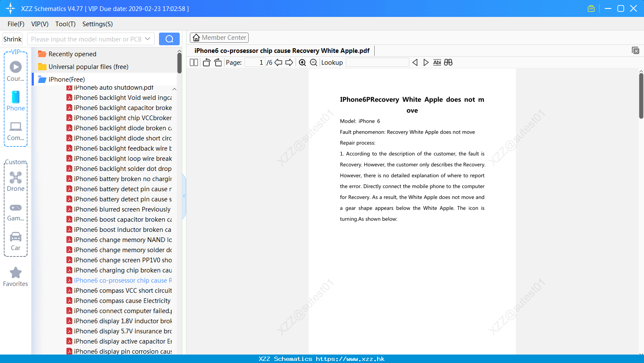Click the XZZ star logo in title bar

point(11,8)
